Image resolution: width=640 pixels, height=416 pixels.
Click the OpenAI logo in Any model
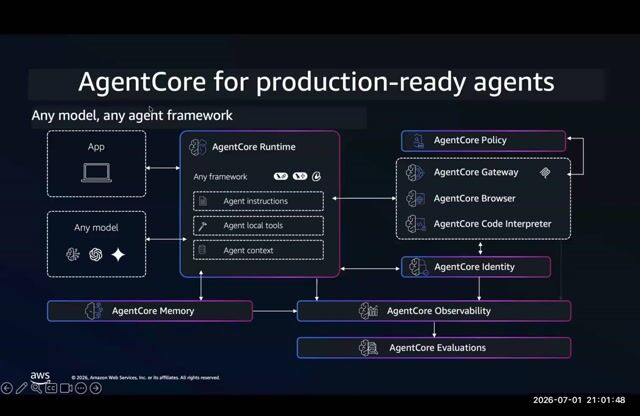[x=96, y=255]
